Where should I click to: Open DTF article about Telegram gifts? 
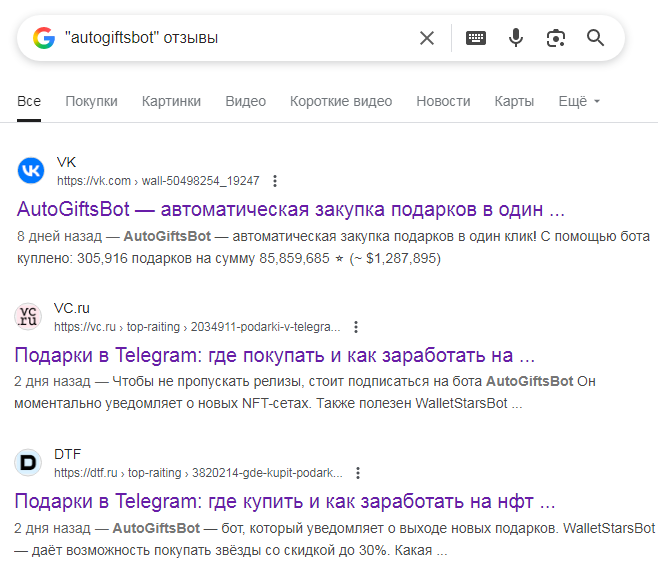(x=285, y=501)
